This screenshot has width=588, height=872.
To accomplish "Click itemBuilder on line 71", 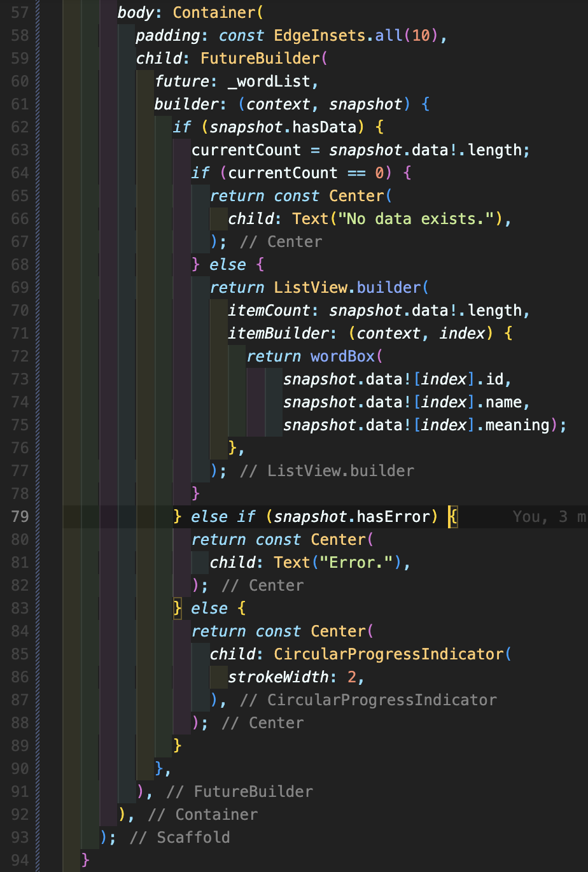I will coord(278,333).
